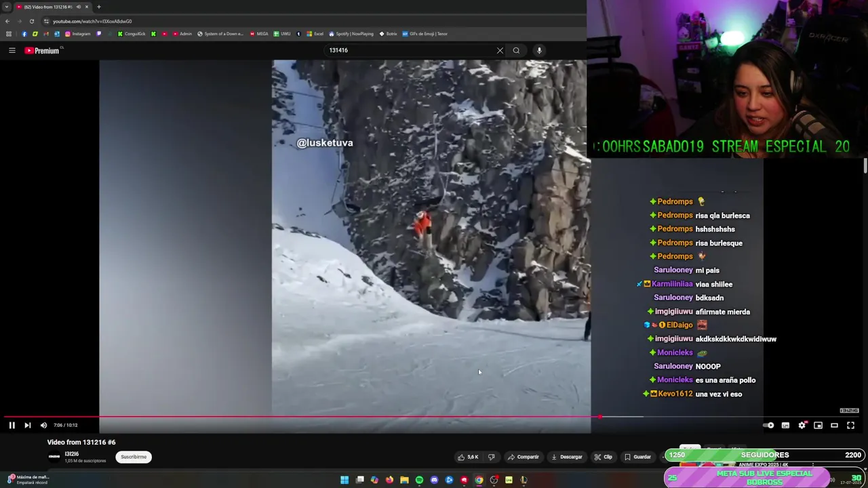
Task: Subscribe using the Suscribirme button
Action: click(134, 457)
